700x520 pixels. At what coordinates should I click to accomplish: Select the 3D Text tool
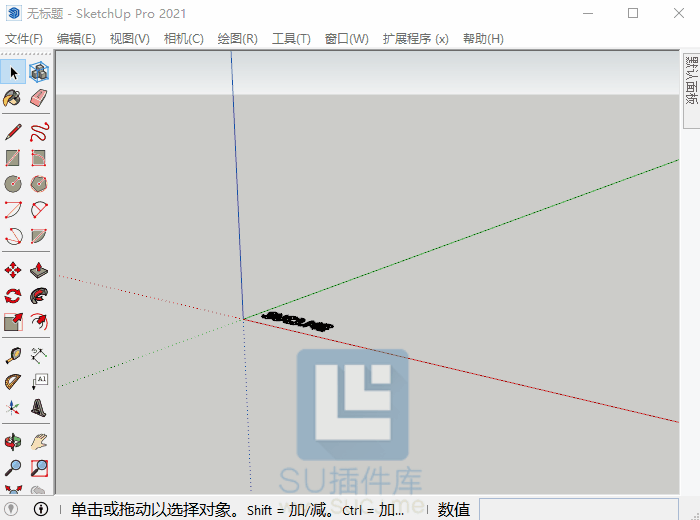coord(39,408)
